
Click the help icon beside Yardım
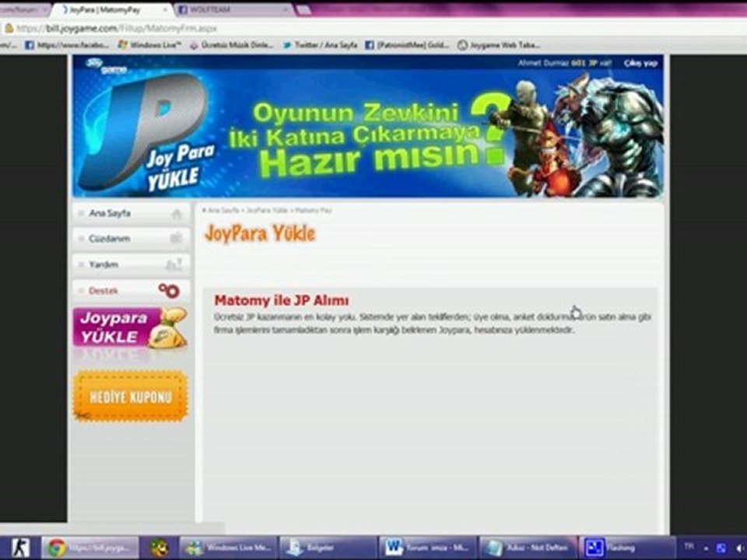click(174, 264)
